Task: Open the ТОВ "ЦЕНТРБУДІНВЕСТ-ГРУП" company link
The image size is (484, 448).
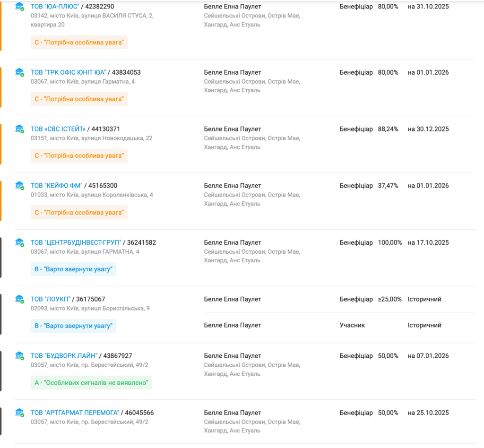Action: (76, 242)
